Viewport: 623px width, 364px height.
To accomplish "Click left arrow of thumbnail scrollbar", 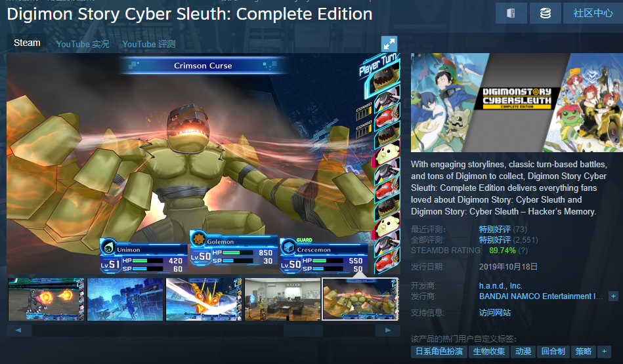I will (x=18, y=331).
